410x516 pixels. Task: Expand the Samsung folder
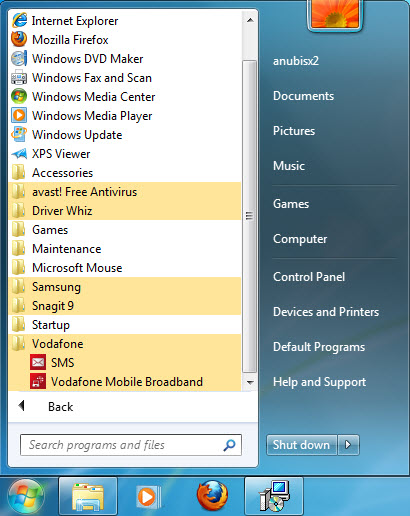125,287
